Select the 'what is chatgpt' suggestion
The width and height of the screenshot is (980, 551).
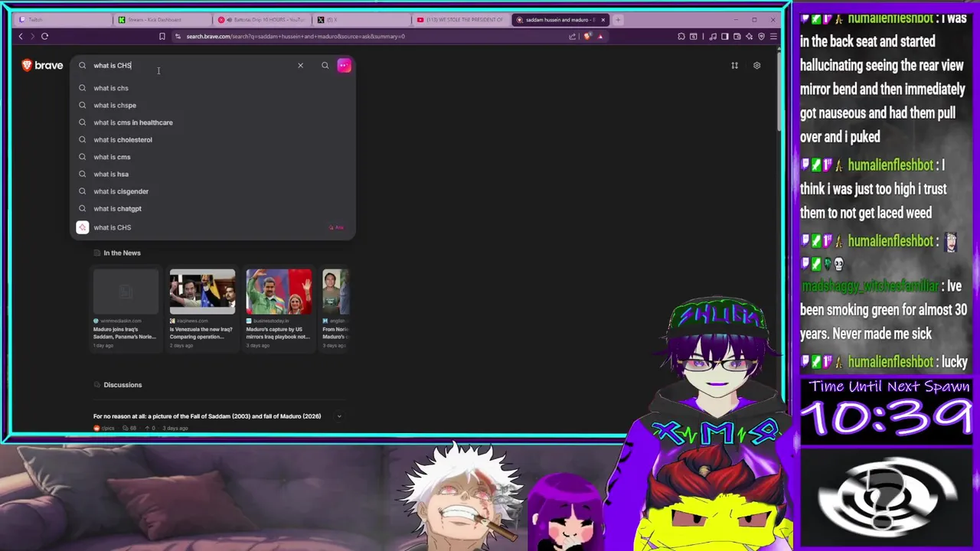click(x=213, y=208)
